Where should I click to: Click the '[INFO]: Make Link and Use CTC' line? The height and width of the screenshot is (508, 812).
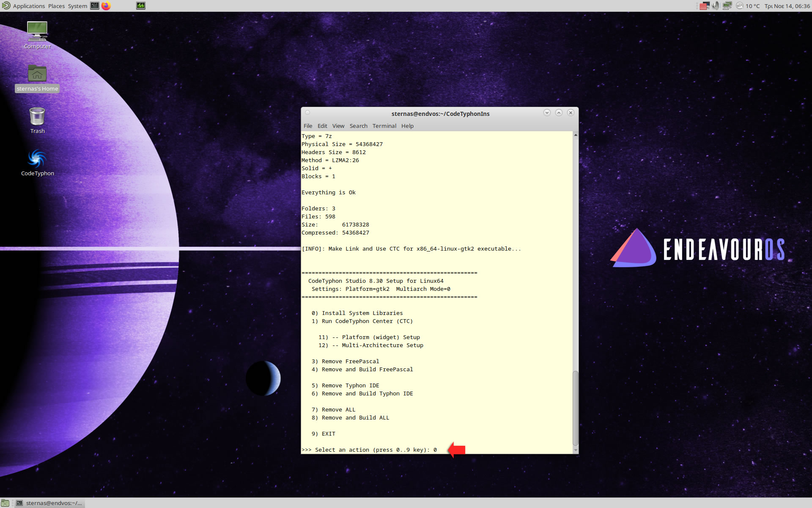pos(411,248)
